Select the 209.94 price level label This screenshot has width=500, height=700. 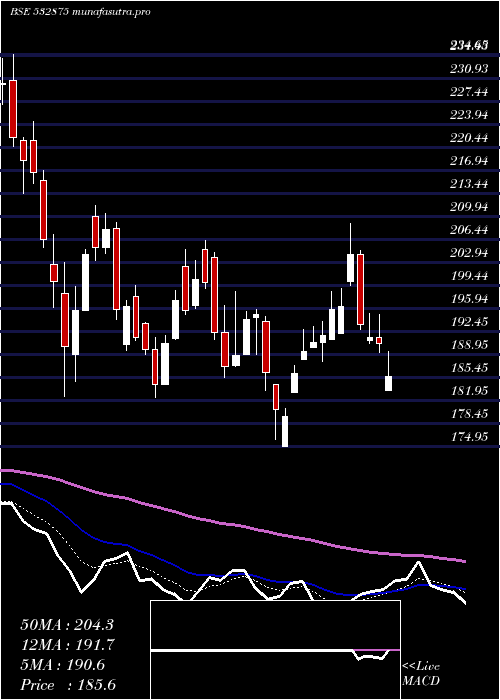(468, 207)
